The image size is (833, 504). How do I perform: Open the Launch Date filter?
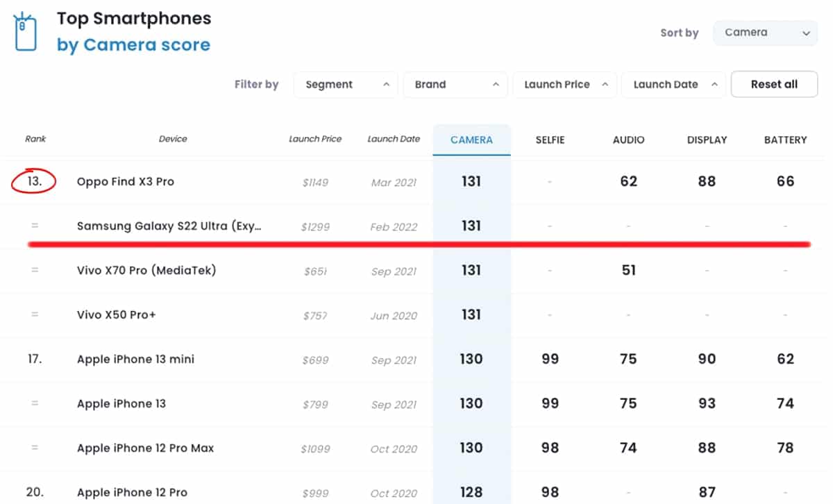(673, 85)
